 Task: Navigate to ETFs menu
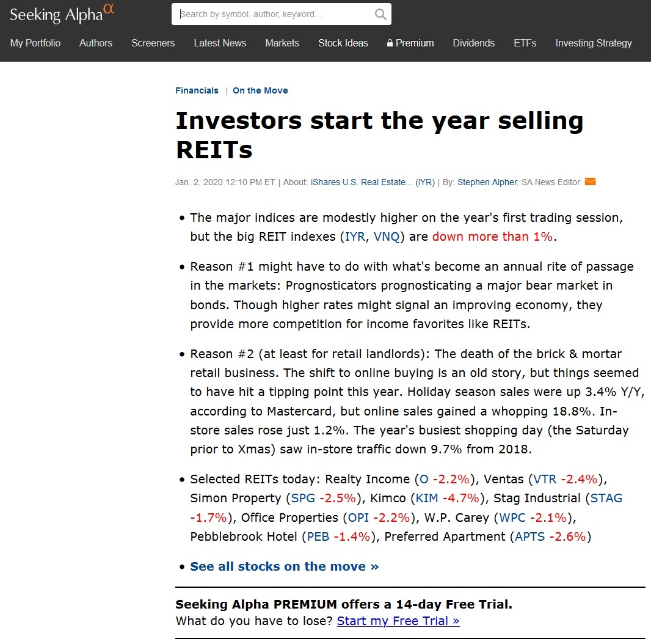coord(525,43)
